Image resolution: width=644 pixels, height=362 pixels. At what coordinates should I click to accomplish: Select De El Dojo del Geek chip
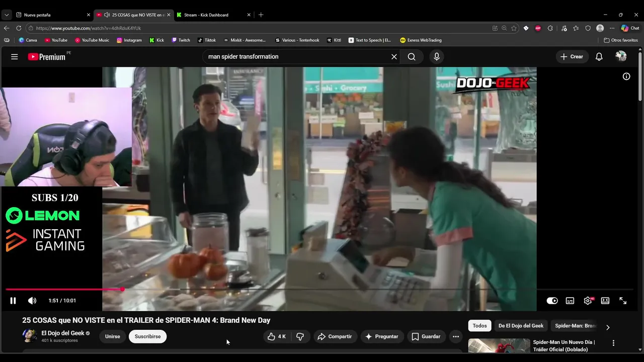pos(521,326)
